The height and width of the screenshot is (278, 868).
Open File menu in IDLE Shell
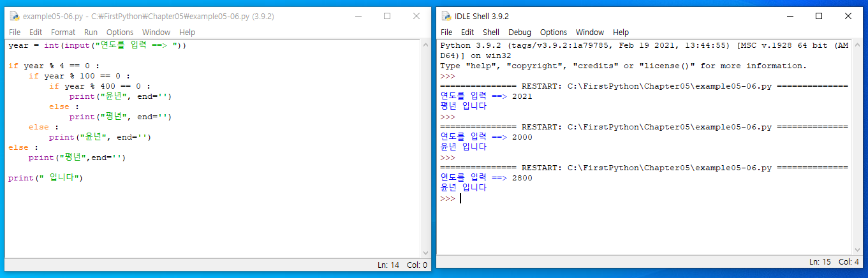(446, 33)
